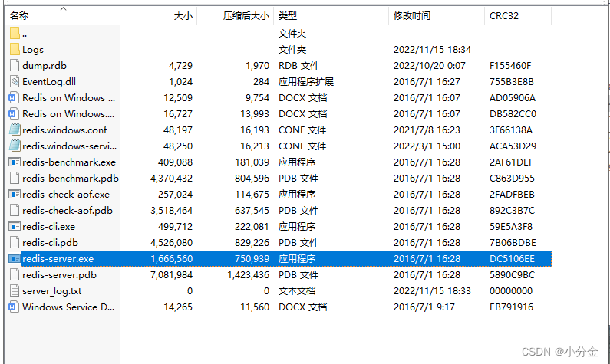This screenshot has width=610, height=364.
Task: Click the type cell 应用程序扩展
Action: [x=306, y=82]
